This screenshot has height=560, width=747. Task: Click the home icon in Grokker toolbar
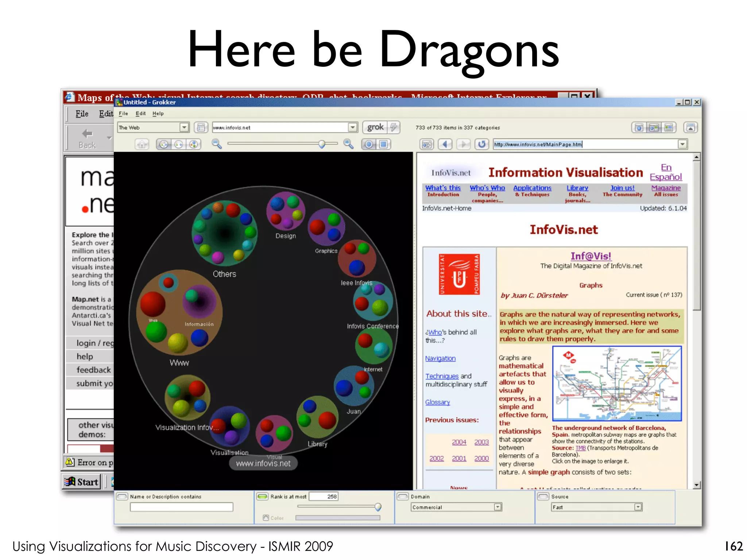(142, 144)
